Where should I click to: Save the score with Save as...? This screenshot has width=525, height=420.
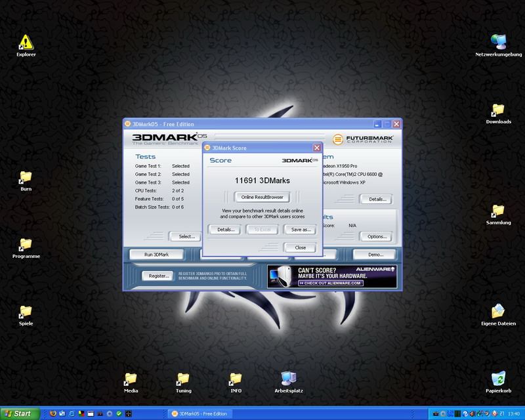pos(301,230)
